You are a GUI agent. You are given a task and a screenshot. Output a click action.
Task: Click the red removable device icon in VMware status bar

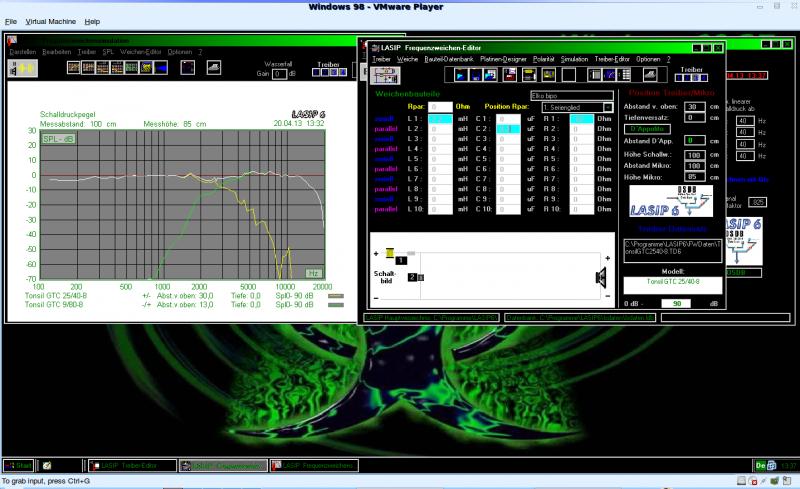(753, 481)
